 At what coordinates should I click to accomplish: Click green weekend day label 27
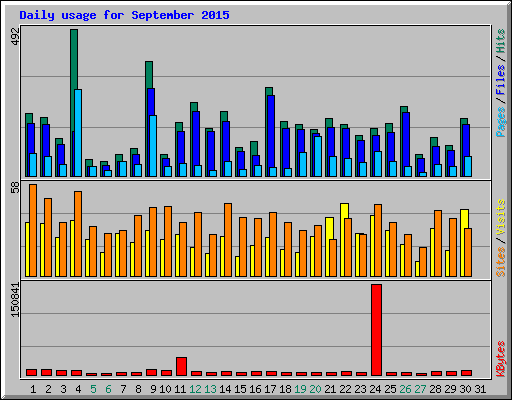click(x=420, y=389)
